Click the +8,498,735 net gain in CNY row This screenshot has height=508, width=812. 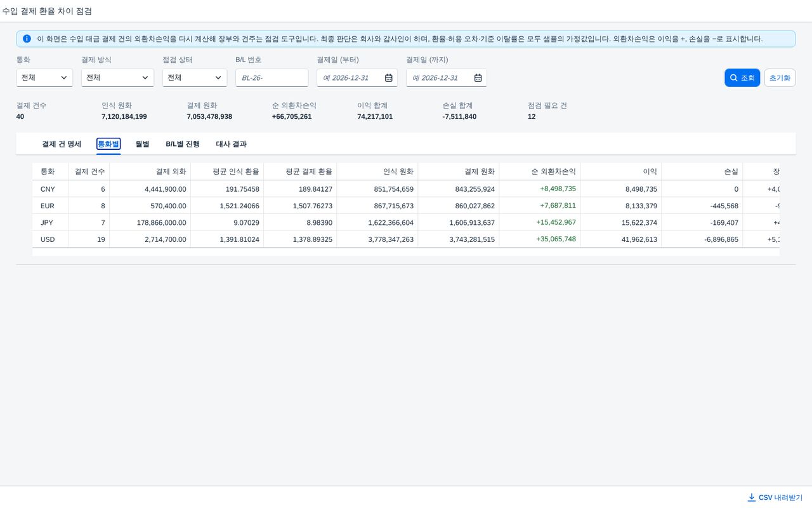pyautogui.click(x=558, y=189)
